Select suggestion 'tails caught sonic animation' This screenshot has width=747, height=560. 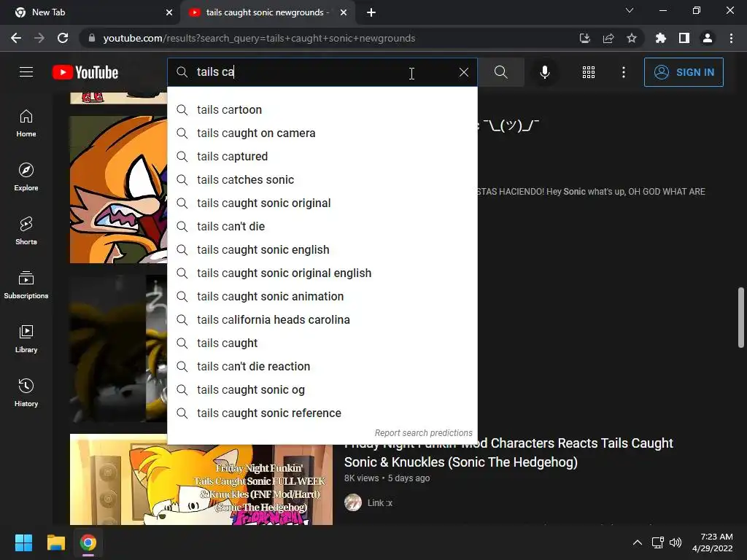pyautogui.click(x=322, y=296)
